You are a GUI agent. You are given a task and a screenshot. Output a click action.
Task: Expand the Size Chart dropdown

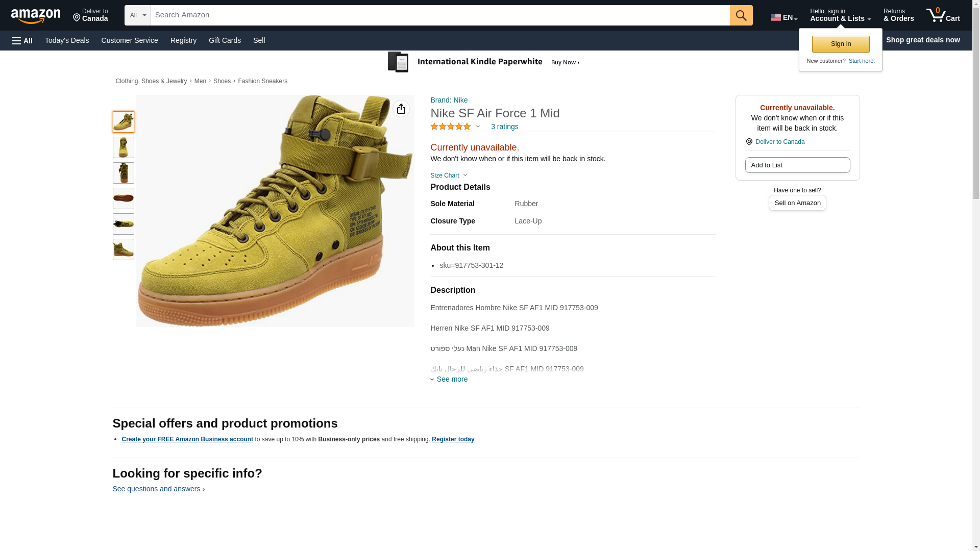(x=448, y=176)
